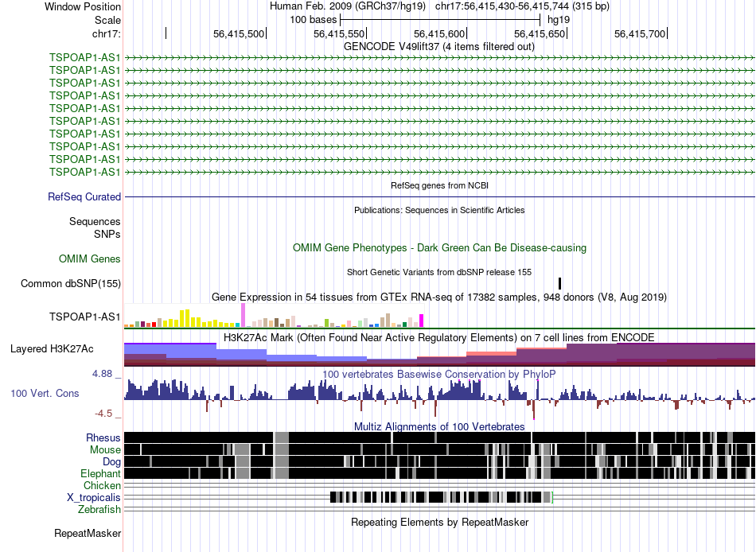
Task: Click the tall violet bar in GTEx chart
Action: click(x=243, y=315)
